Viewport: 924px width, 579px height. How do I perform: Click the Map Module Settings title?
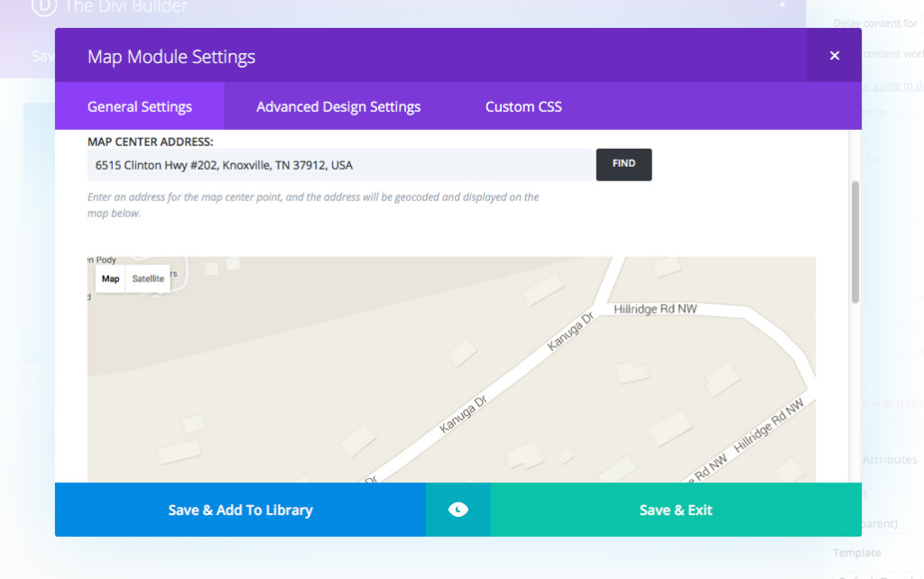[171, 57]
